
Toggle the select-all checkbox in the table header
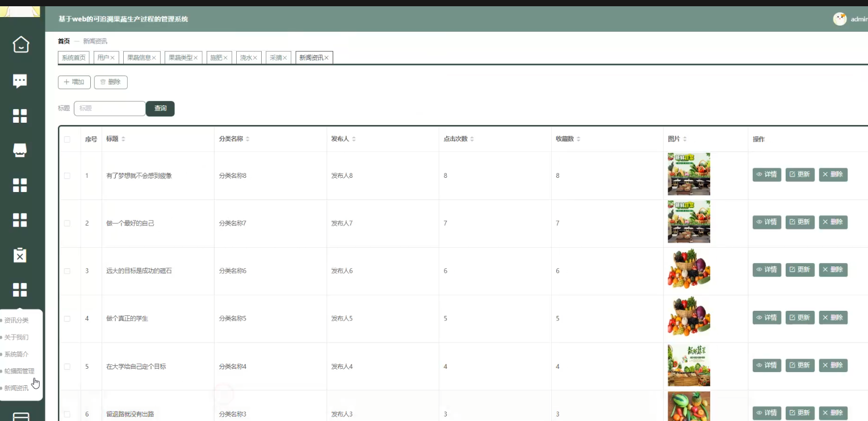tap(66, 138)
